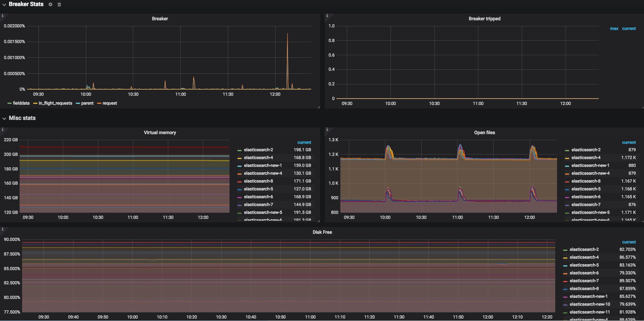
Task: Toggle fielddata series in Breaker legend
Action: pyautogui.click(x=21, y=103)
